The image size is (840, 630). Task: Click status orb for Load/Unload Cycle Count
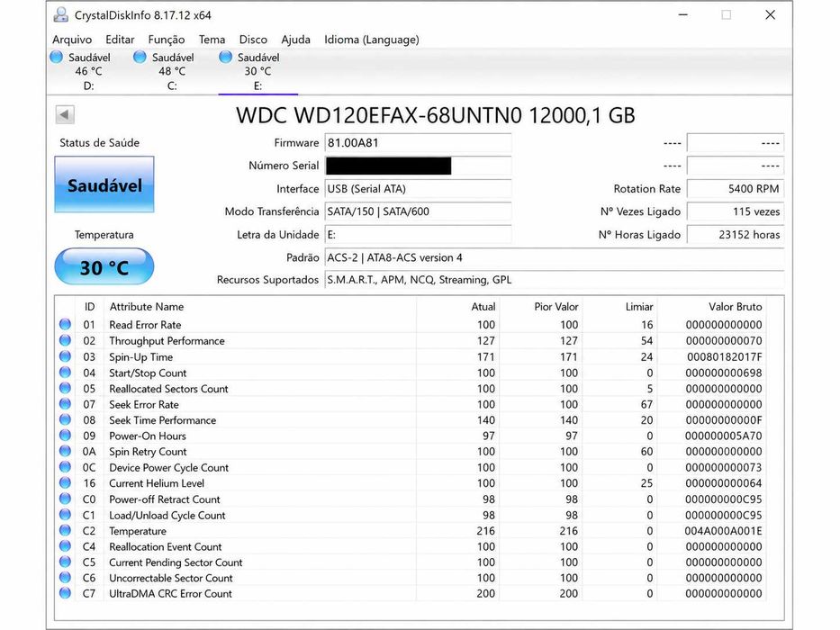coord(66,515)
